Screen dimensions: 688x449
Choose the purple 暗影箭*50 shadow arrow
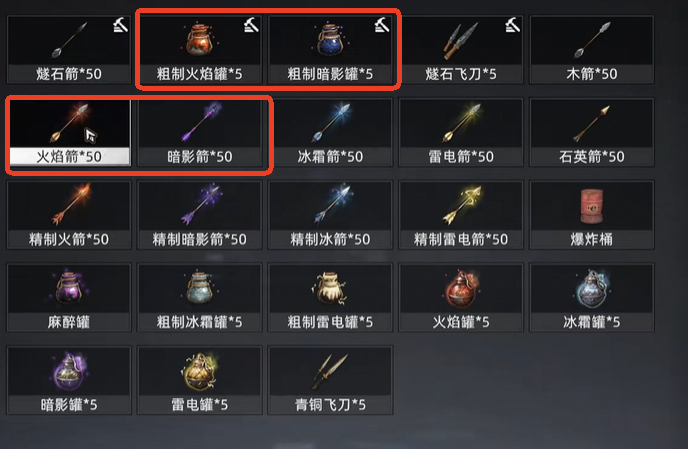pyautogui.click(x=200, y=132)
